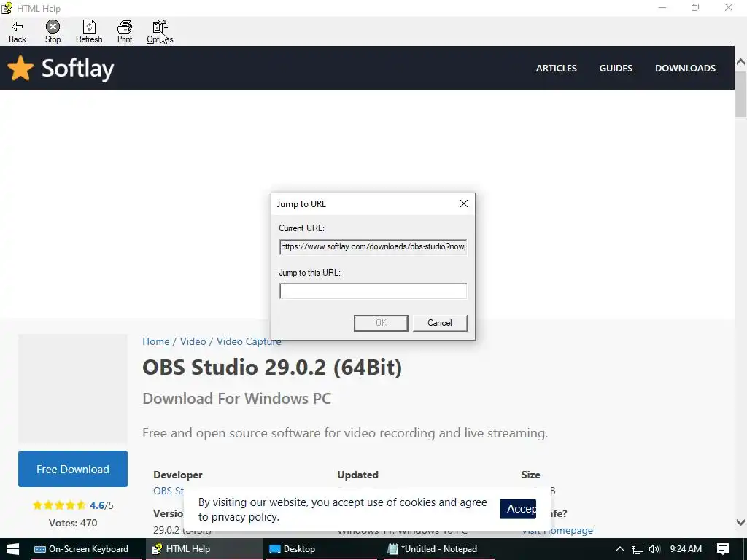Click the Softlay star logo
The image size is (747, 560).
click(20, 68)
